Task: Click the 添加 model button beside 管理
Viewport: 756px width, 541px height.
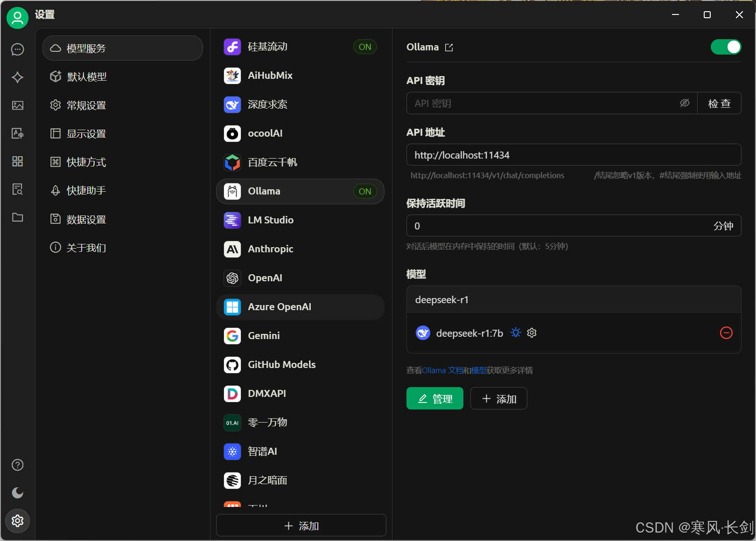Action: 499,398
